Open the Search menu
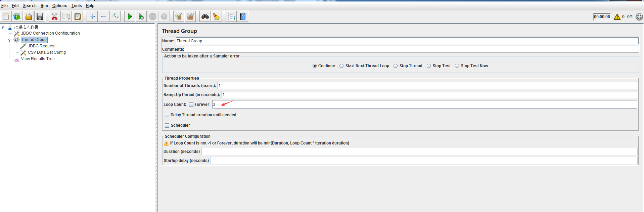Image resolution: width=644 pixels, height=212 pixels. pyautogui.click(x=30, y=6)
